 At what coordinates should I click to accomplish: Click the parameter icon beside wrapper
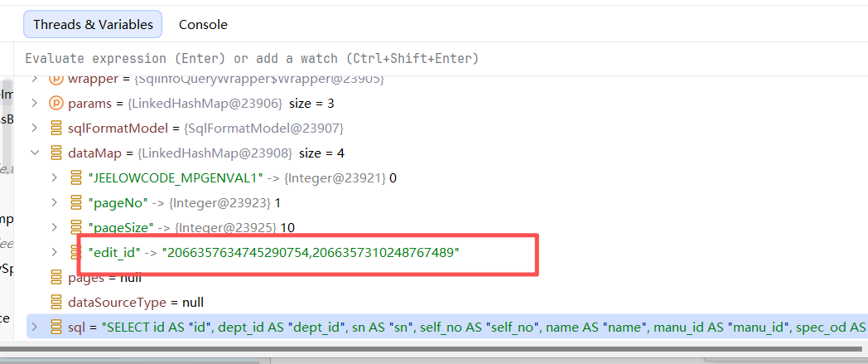coord(56,80)
